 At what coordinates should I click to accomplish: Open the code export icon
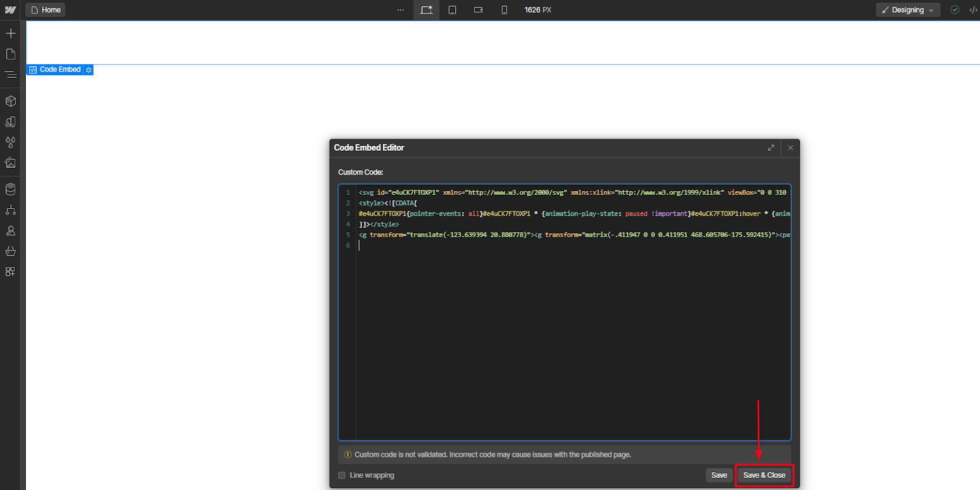click(x=973, y=10)
